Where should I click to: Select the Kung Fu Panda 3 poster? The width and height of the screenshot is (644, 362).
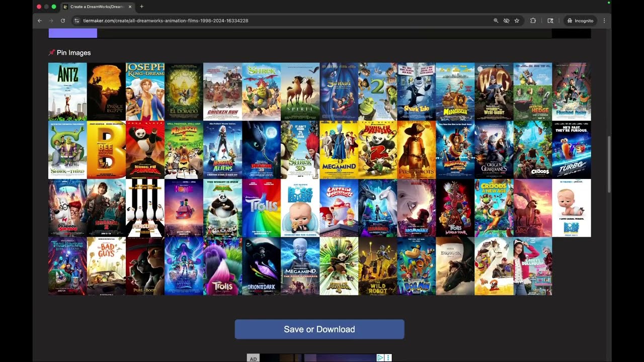pos(222,208)
